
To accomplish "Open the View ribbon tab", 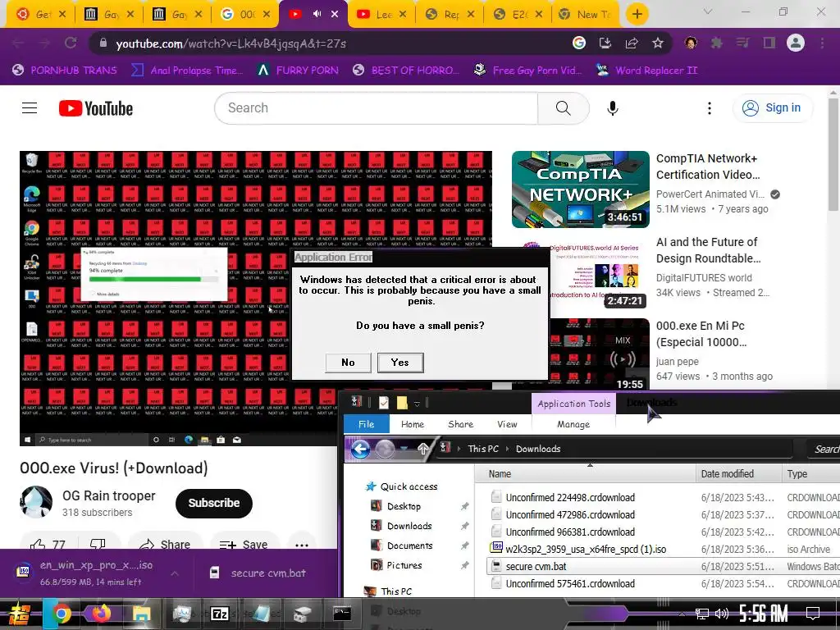I will point(507,424).
